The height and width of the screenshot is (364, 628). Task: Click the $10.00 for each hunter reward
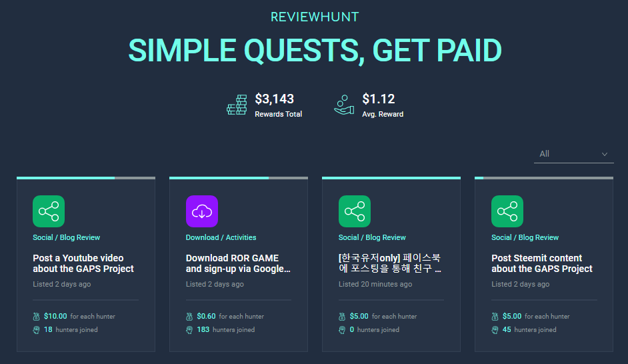(79, 317)
